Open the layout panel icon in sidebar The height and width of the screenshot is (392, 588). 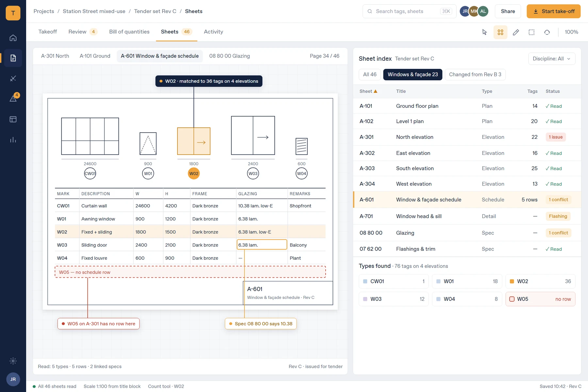pos(13,119)
